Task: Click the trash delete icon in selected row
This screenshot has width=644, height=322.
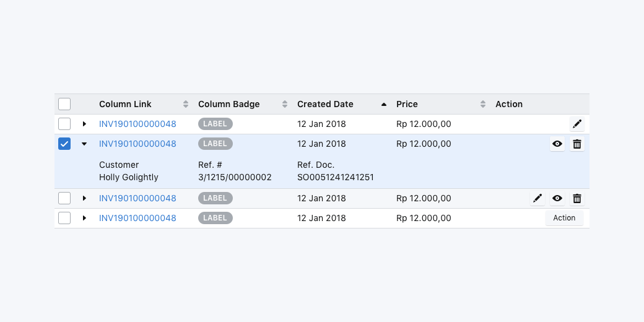Action: click(x=577, y=144)
